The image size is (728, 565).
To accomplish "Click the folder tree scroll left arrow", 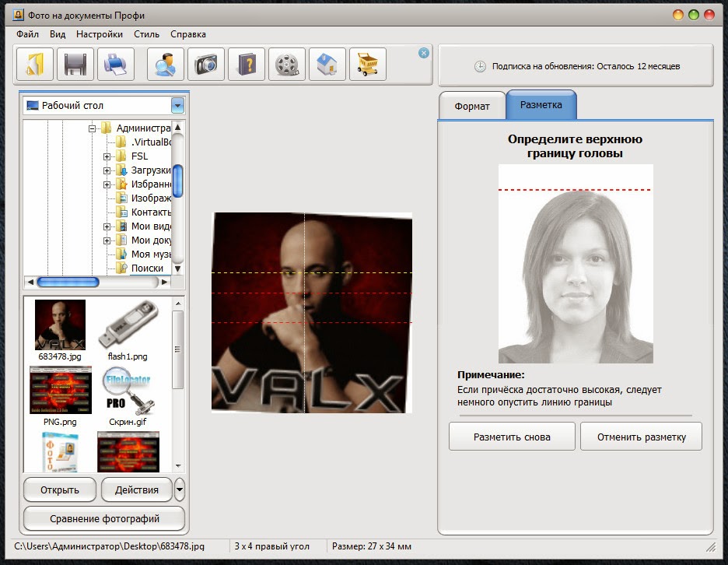I will [x=30, y=282].
